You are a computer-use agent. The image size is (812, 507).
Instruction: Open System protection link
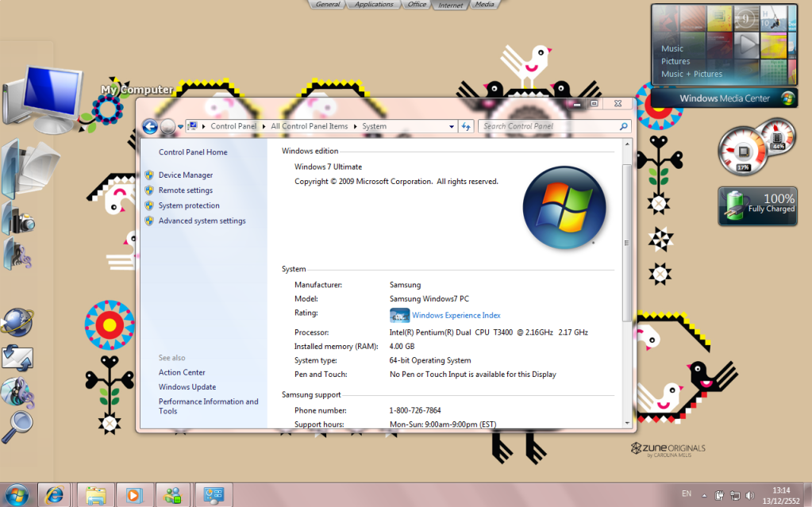189,205
